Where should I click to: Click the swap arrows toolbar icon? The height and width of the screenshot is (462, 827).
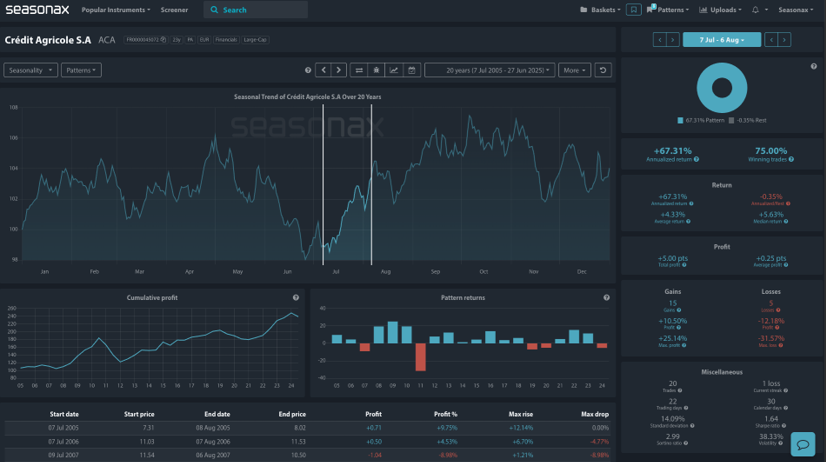[359, 70]
